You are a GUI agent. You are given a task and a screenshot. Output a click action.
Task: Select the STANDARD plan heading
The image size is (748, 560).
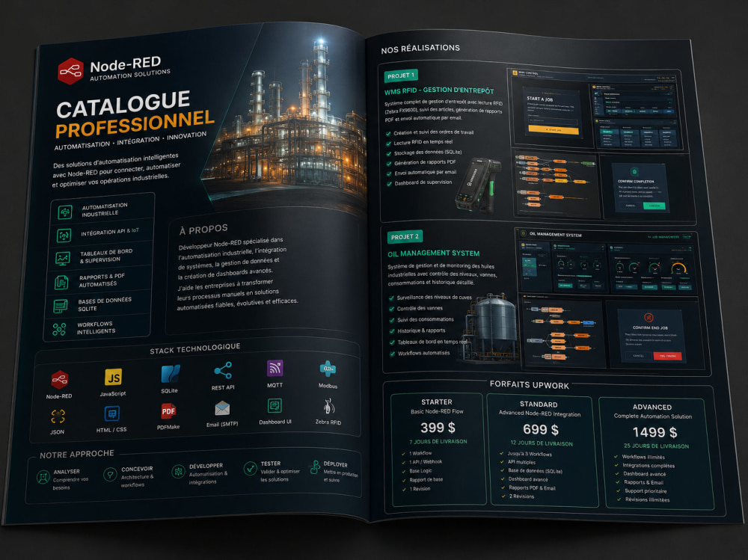tap(539, 404)
